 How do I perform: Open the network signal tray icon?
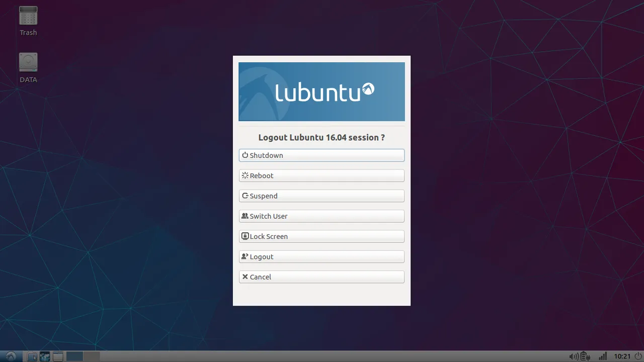pos(603,356)
